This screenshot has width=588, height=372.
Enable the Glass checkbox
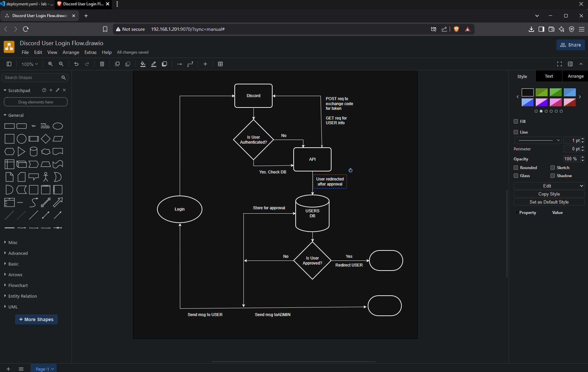pyautogui.click(x=516, y=176)
